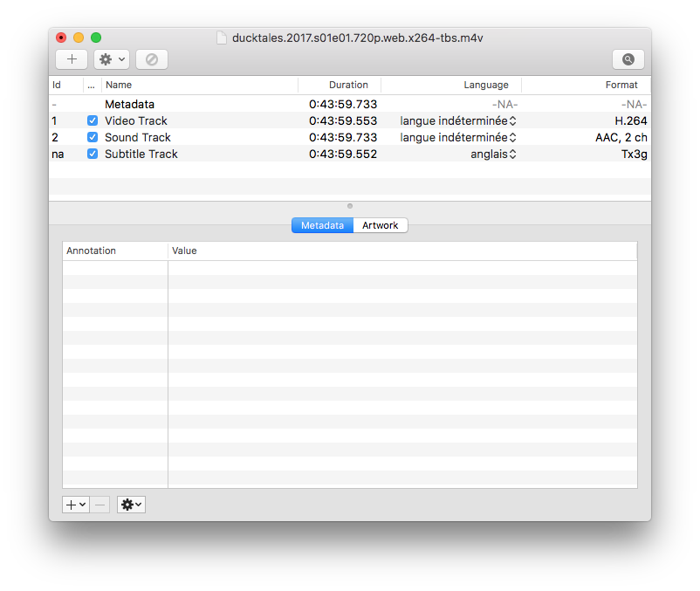Screen dimensions: 700x591
Task: Select the Metadata row in track list
Action: pyautogui.click(x=350, y=104)
